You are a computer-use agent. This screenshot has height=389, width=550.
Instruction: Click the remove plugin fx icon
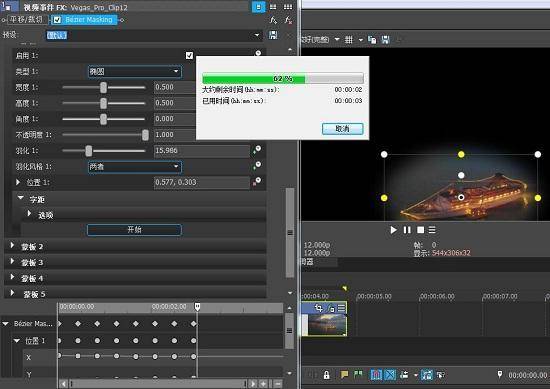tap(288, 20)
